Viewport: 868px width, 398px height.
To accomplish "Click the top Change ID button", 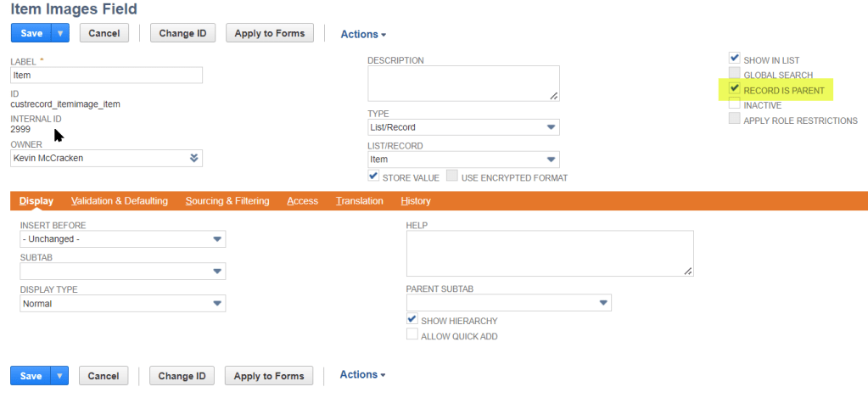I will [182, 33].
